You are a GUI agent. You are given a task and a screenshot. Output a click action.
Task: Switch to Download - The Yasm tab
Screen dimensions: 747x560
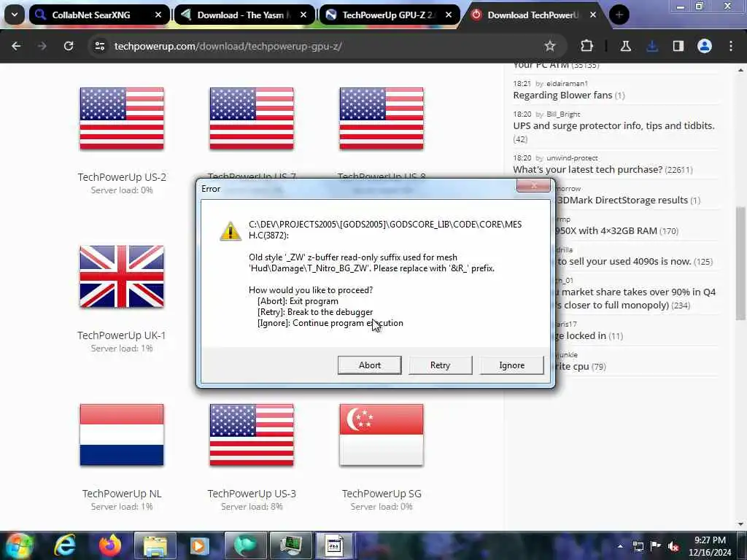[x=244, y=15]
